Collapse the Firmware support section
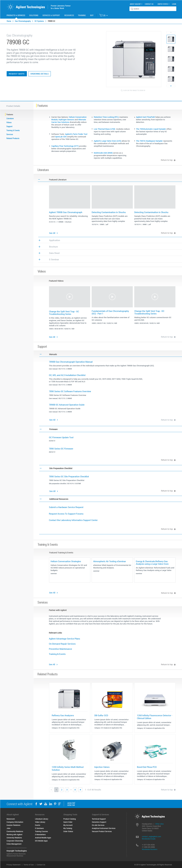 pos(41,429)
